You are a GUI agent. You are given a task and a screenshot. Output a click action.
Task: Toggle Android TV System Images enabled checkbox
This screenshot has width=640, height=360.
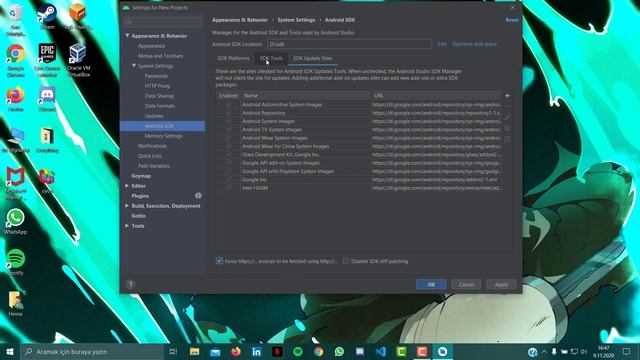tap(228, 130)
